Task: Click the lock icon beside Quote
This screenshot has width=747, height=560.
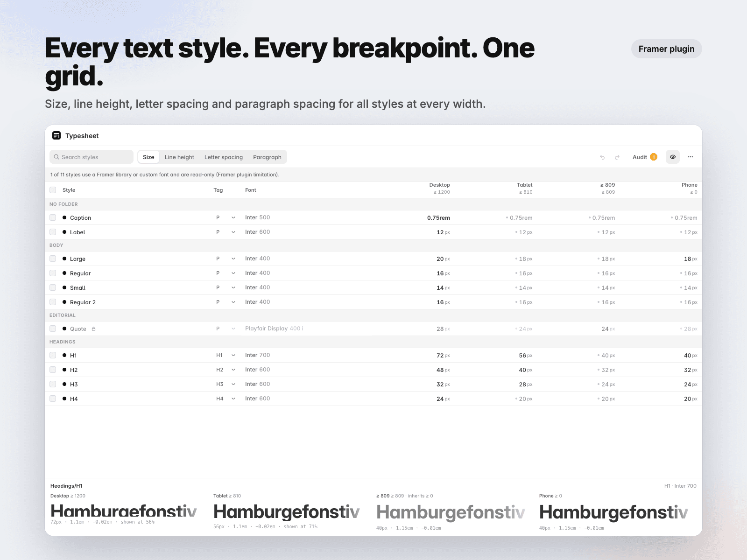Action: click(94, 329)
